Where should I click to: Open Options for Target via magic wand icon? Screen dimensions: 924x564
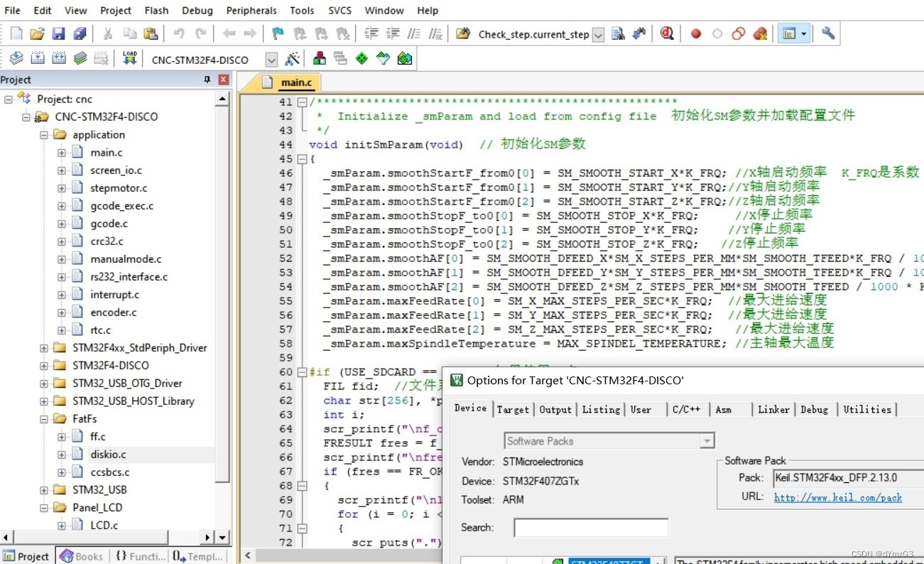point(292,58)
